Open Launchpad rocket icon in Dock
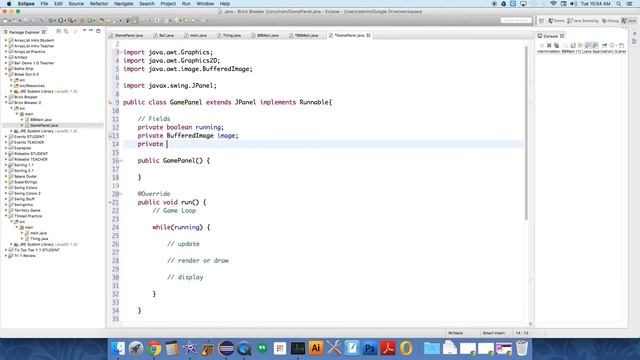The height and width of the screenshot is (360, 640). coord(136,348)
